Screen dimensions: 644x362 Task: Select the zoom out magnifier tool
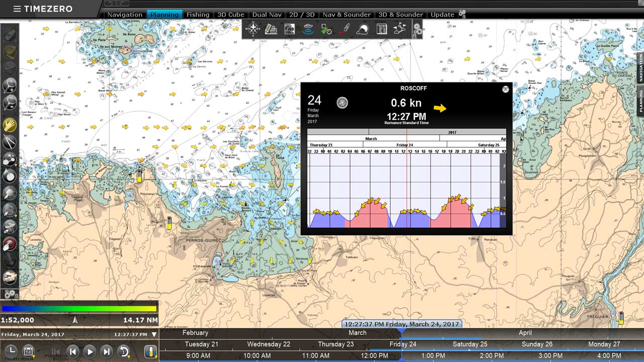[x=10, y=103]
